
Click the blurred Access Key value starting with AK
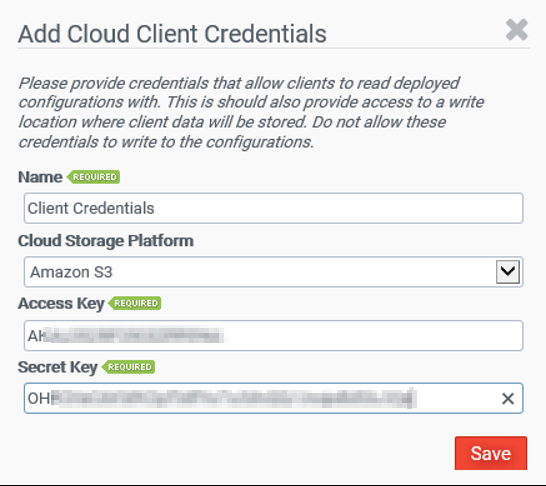(x=126, y=336)
